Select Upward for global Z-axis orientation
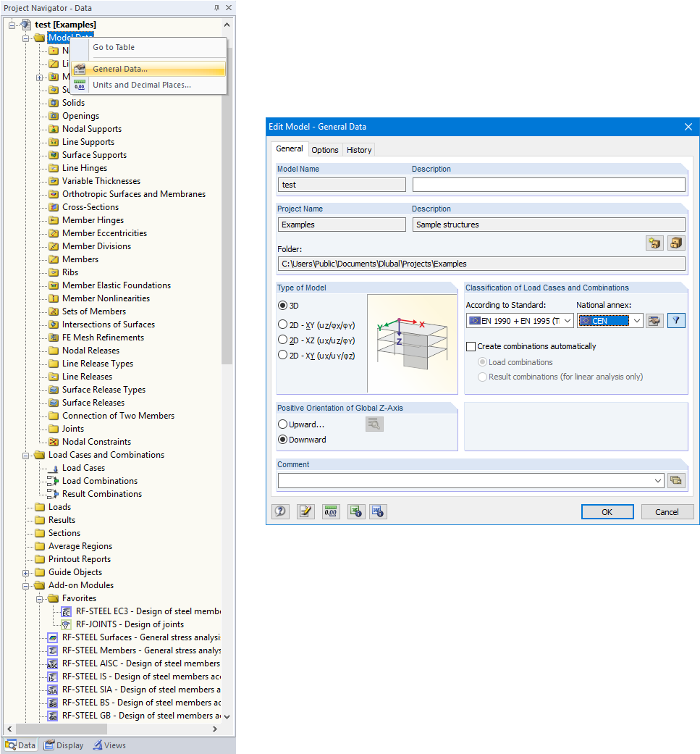This screenshot has width=700, height=754. pos(282,424)
